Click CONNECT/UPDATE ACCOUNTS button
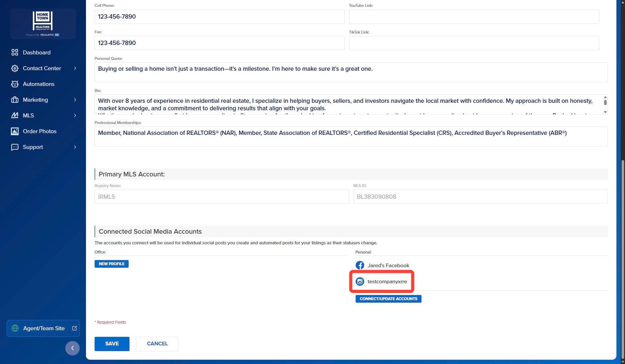625x364 pixels. (389, 299)
